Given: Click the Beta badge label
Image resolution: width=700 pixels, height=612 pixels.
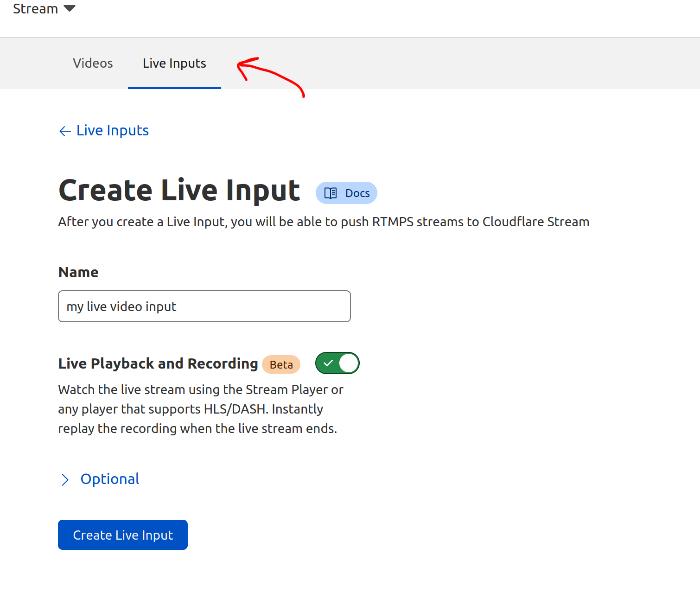Looking at the screenshot, I should [x=281, y=364].
